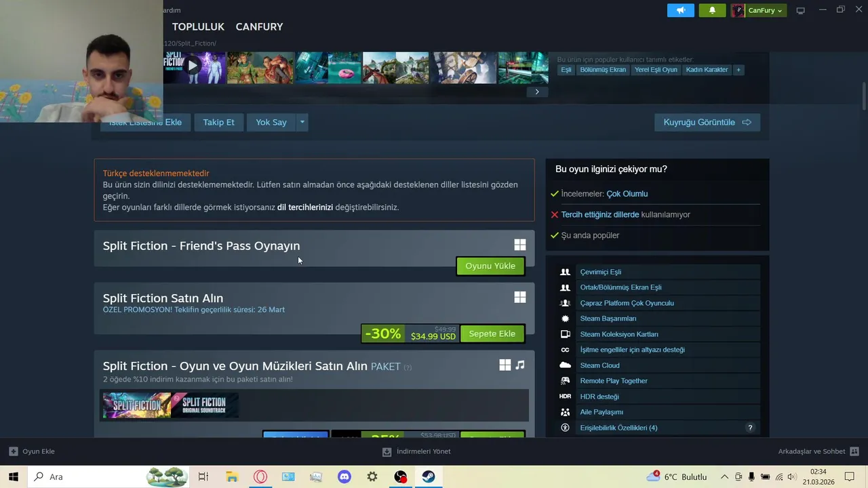Click the Windows icon beside Split Fiction Satın Alın

520,297
